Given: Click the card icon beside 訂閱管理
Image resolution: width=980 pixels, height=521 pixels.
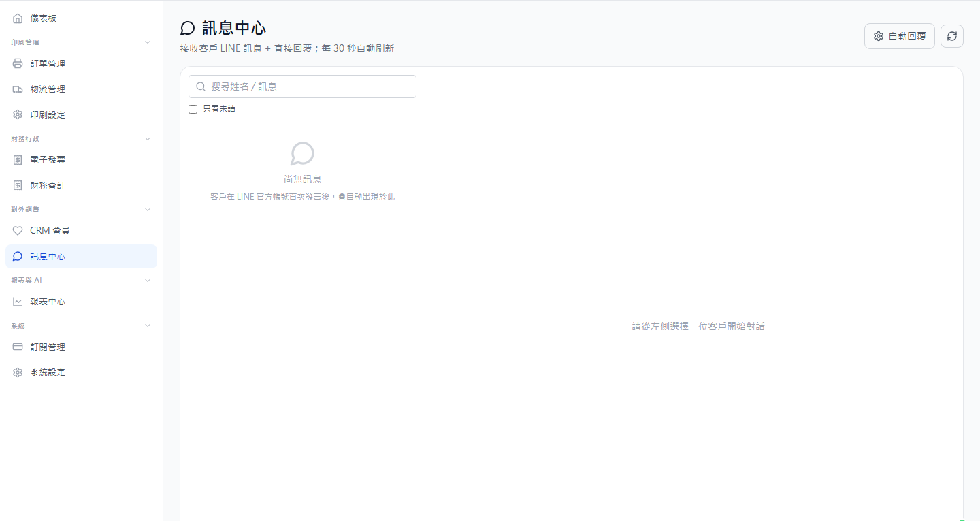Looking at the screenshot, I should coord(18,347).
